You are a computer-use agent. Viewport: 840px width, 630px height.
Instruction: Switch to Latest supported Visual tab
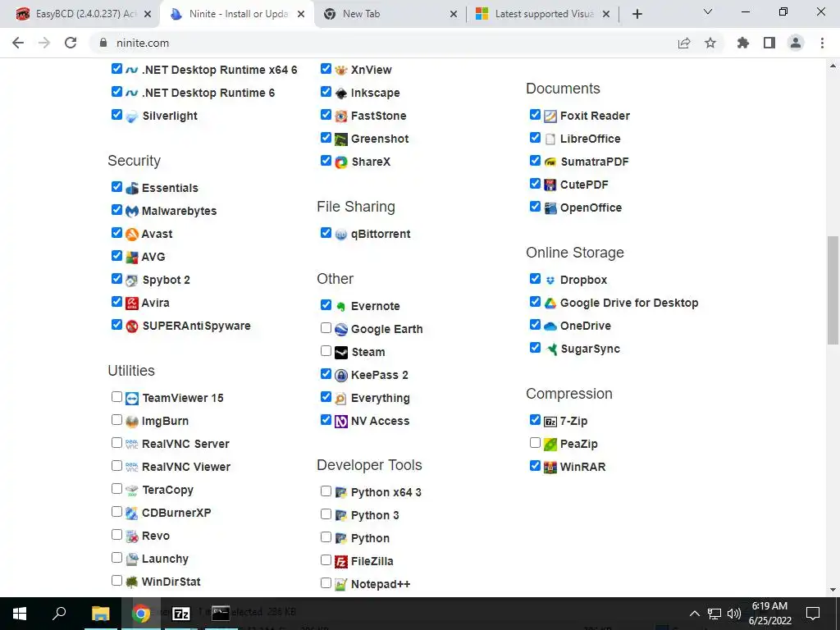[x=543, y=14]
